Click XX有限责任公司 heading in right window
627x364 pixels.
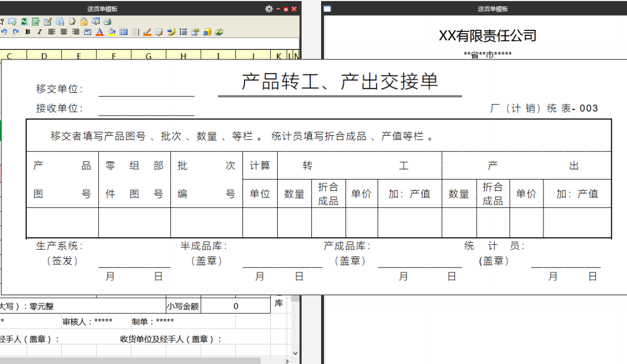click(x=488, y=36)
